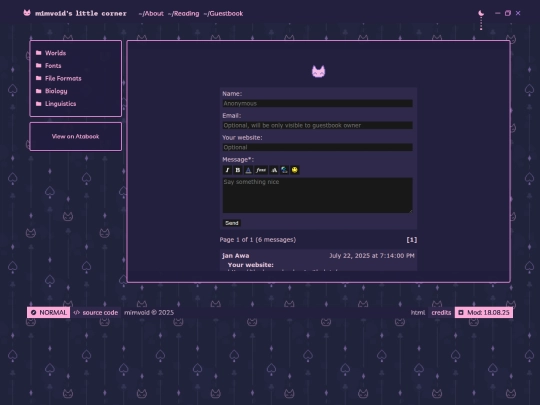
Task: Open the ~/Guestbook page
Action: [x=223, y=13]
